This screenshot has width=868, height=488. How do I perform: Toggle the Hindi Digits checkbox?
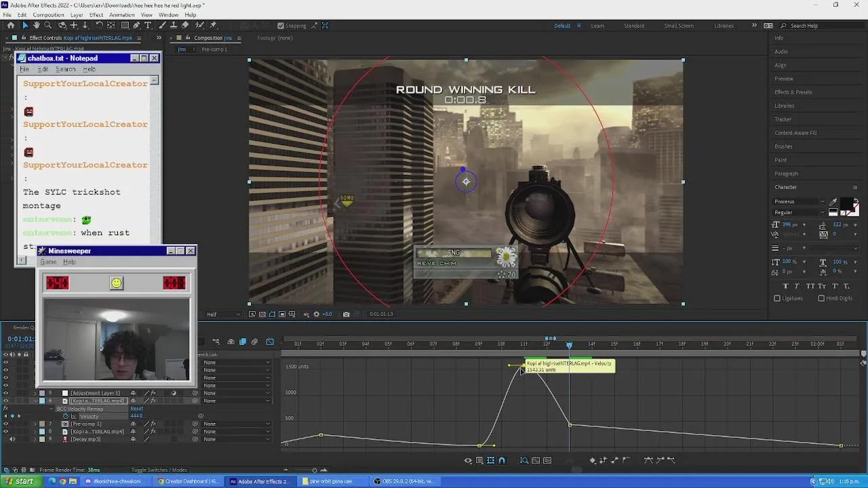click(x=821, y=298)
